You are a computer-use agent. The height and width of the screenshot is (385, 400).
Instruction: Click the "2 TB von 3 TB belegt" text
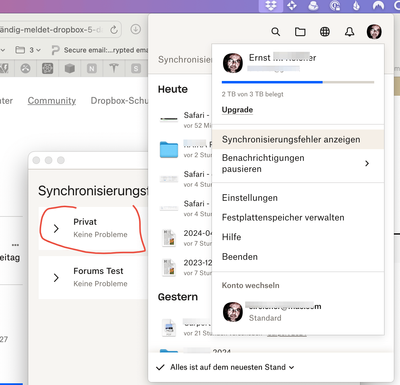252,94
